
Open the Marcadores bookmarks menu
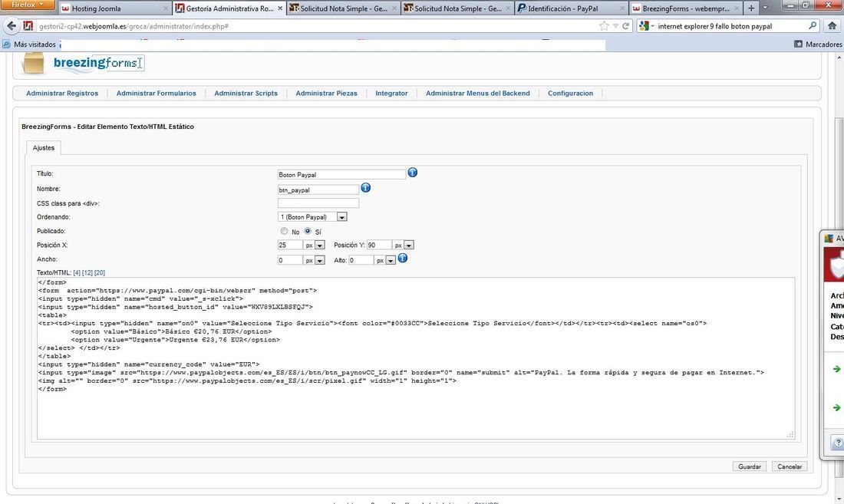tap(818, 44)
